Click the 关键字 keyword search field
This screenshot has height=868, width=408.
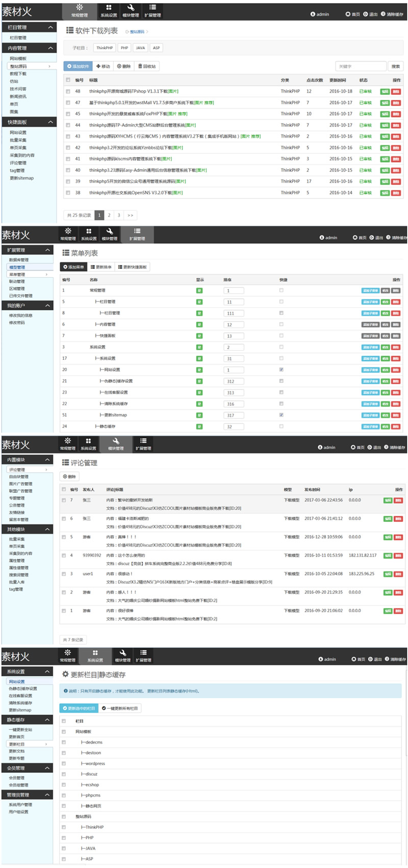pyautogui.click(x=361, y=66)
